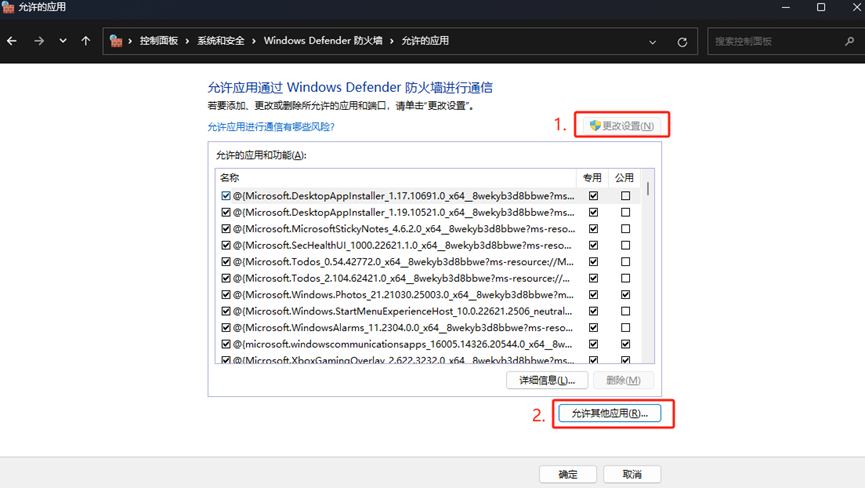Toggle 专用 checkbox for MicrosoftStickyNotes
The image size is (865, 488).
click(594, 229)
